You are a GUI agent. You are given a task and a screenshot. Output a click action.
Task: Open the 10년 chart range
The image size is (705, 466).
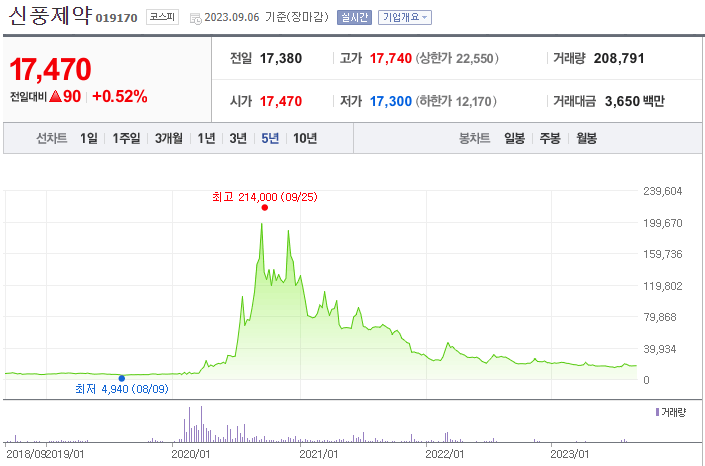(305, 138)
